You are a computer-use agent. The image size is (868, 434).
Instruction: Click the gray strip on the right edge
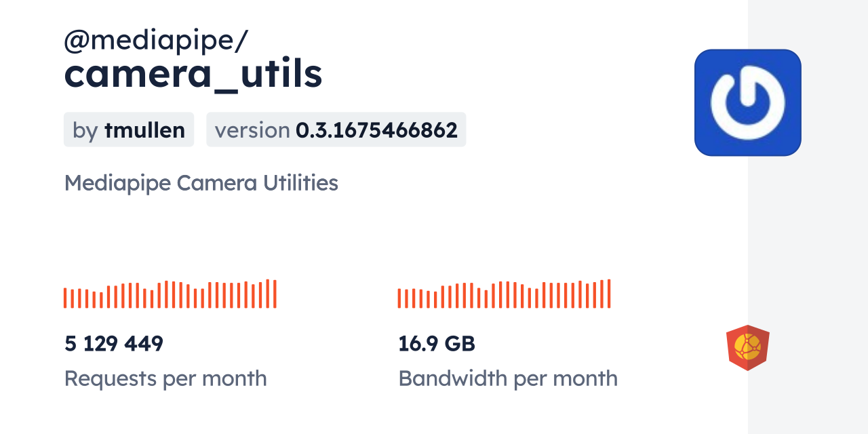coord(808,217)
